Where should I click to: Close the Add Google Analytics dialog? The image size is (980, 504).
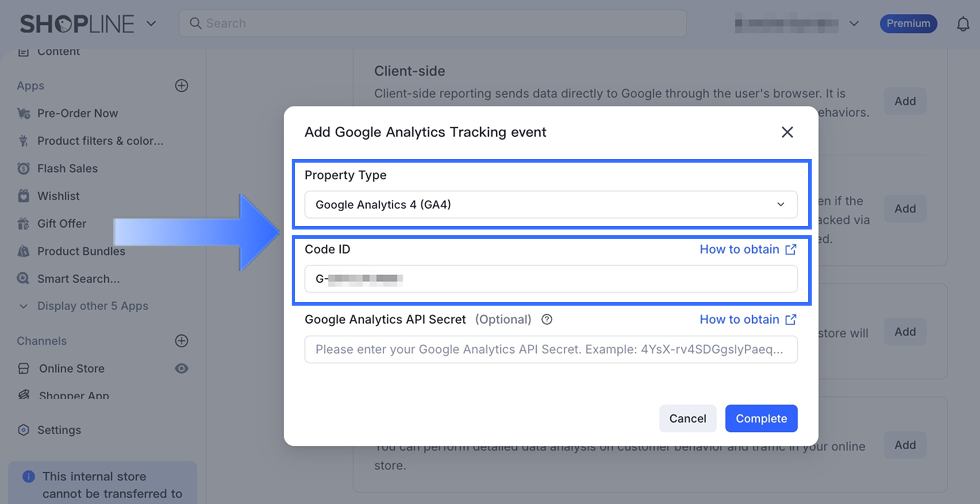[x=787, y=132]
